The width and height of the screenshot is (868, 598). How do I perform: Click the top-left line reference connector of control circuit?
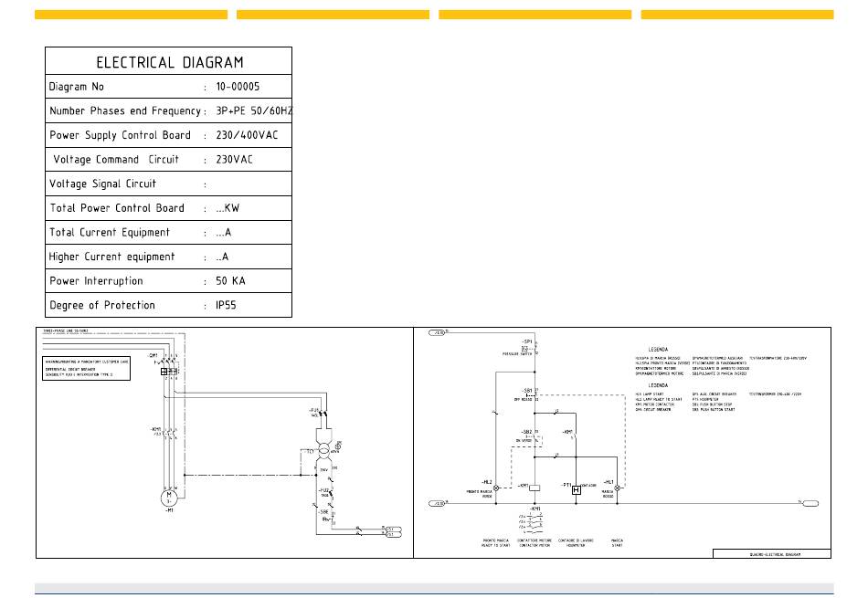pos(437,333)
